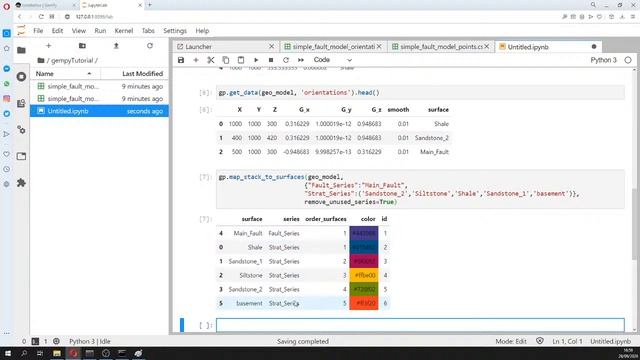Paste cells from clipboard in toolbar
Image resolution: width=640 pixels, height=360 pixels.
click(x=241, y=60)
